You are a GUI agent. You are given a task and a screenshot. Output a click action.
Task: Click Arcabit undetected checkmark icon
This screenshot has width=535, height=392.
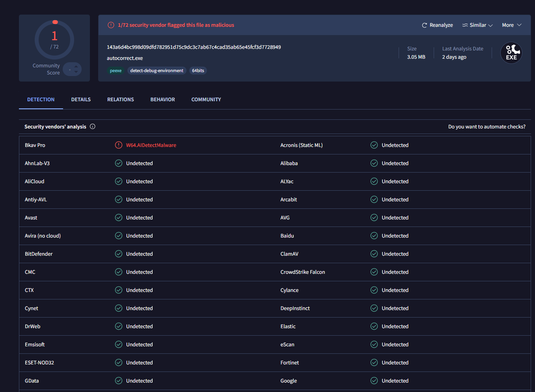point(374,199)
